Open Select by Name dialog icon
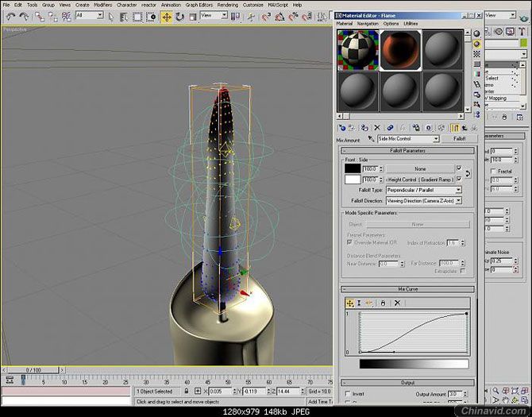This screenshot has width=532, height=417. pos(124,17)
